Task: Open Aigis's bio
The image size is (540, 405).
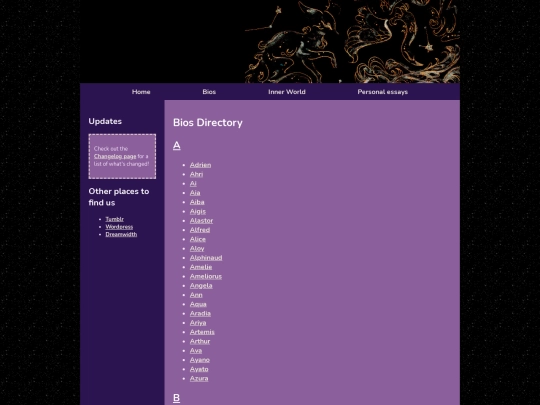Action: click(198, 211)
